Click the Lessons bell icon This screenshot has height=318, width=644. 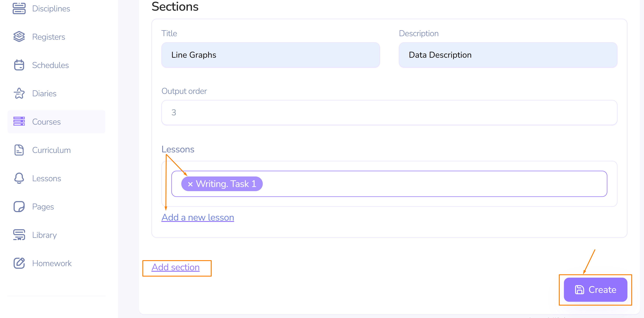[x=19, y=178]
